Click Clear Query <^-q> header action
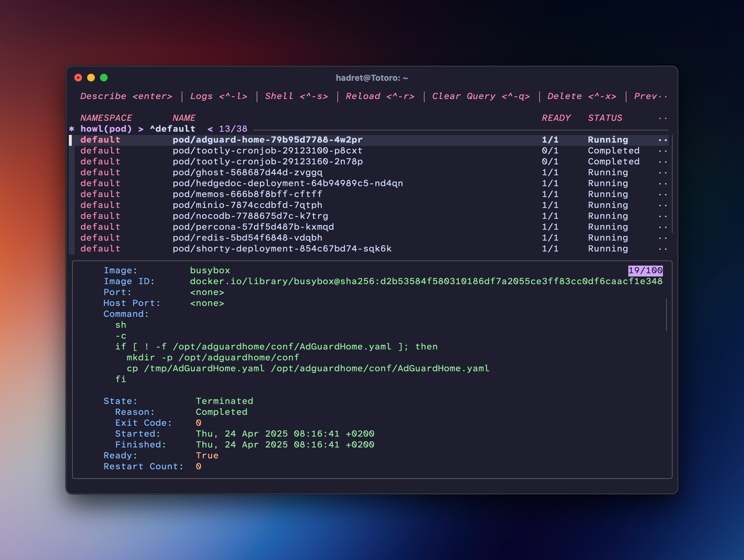The width and height of the screenshot is (744, 560). pos(481,96)
